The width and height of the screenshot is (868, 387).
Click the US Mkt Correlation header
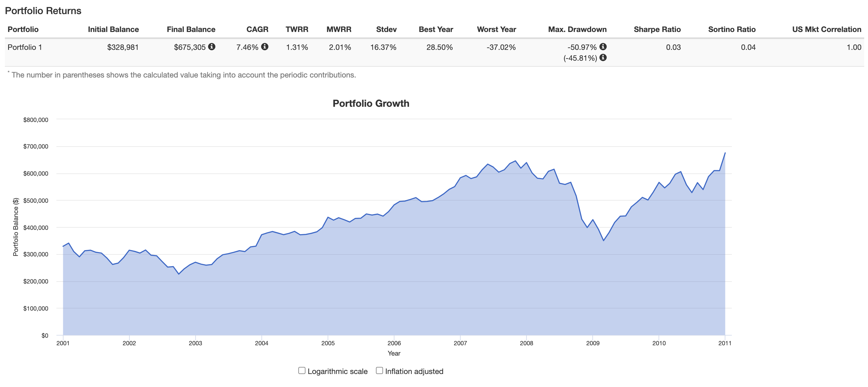pyautogui.click(x=826, y=29)
